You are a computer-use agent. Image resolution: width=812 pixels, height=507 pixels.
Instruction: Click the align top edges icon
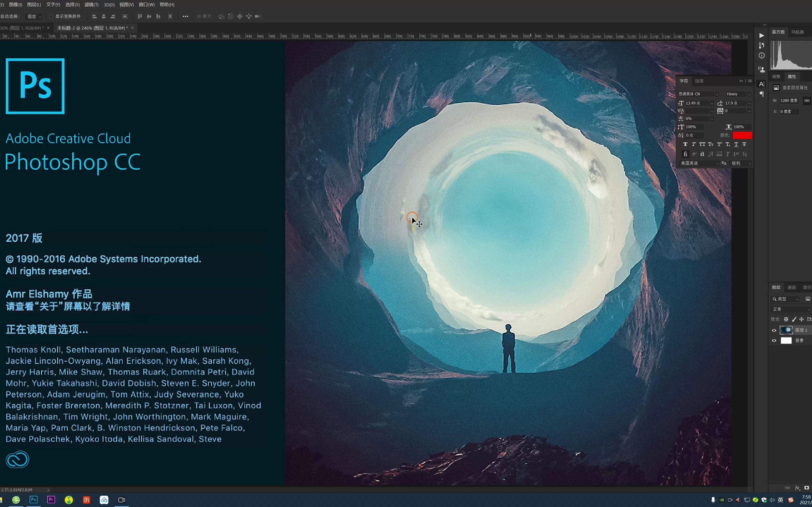140,16
